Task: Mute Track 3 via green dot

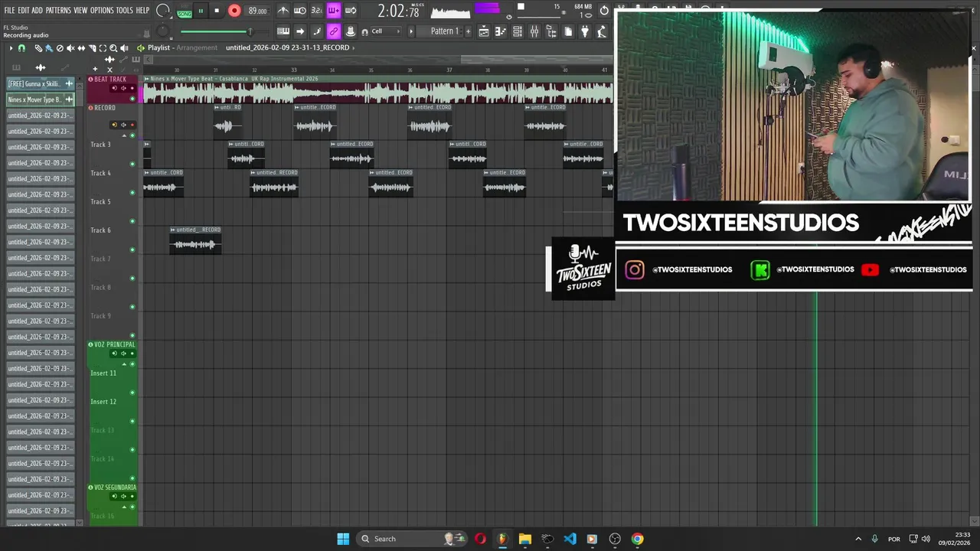Action: (132, 164)
